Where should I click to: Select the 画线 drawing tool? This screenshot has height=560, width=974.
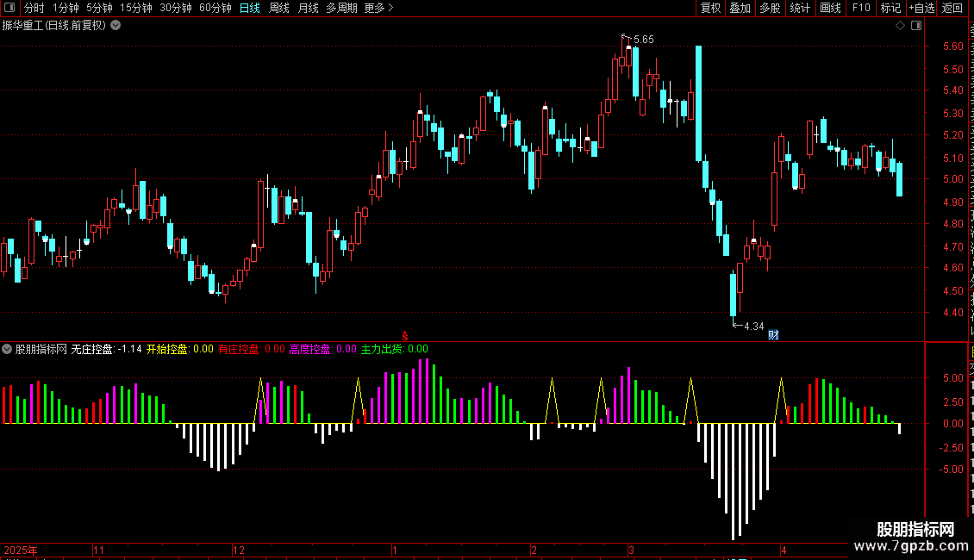[x=831, y=8]
